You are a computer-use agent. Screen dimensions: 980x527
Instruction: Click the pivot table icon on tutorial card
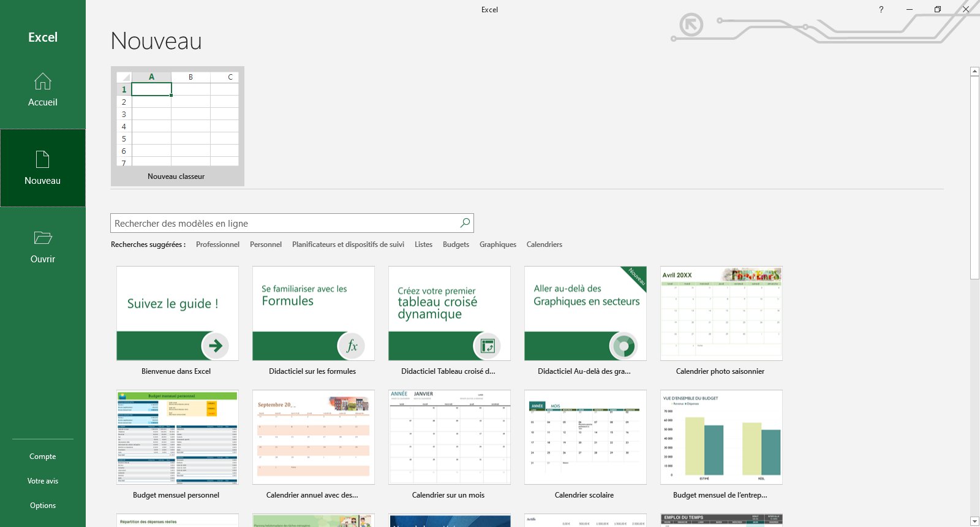(487, 346)
